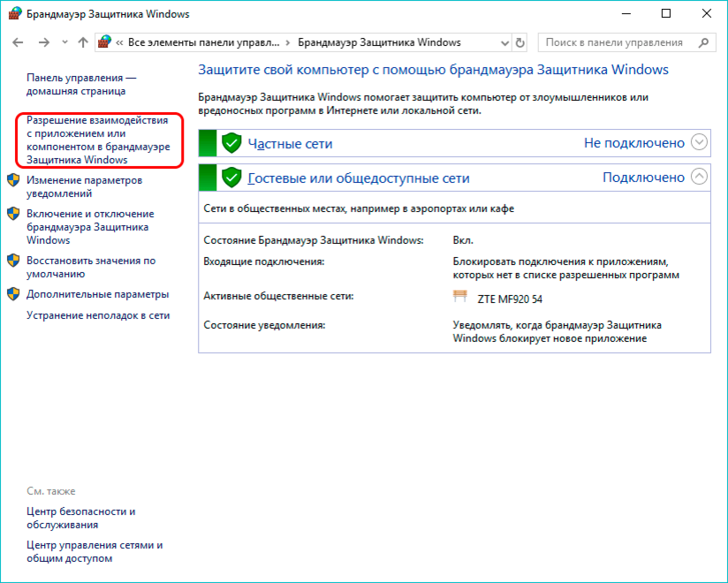Click 'Гостевые или общедоступные сети' heading
Viewport: 728px width, 583px height.
[x=359, y=178]
